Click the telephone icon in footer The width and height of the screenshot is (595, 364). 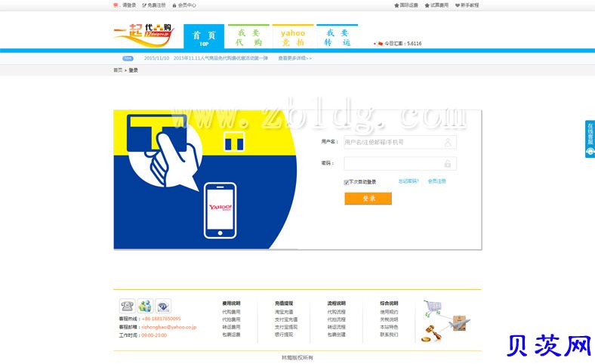pyautogui.click(x=127, y=306)
